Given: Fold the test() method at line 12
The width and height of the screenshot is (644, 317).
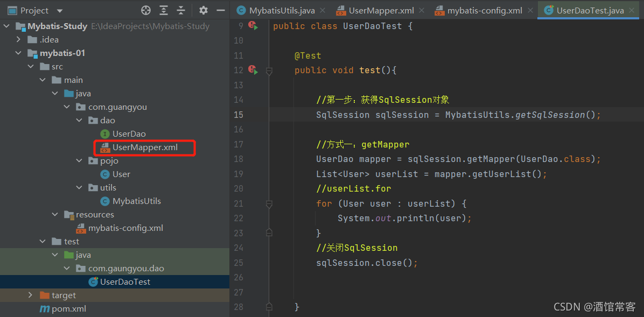Looking at the screenshot, I should pos(269,71).
